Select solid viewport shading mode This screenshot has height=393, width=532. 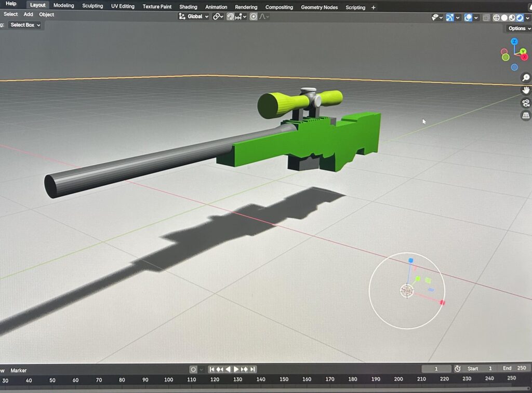click(503, 17)
